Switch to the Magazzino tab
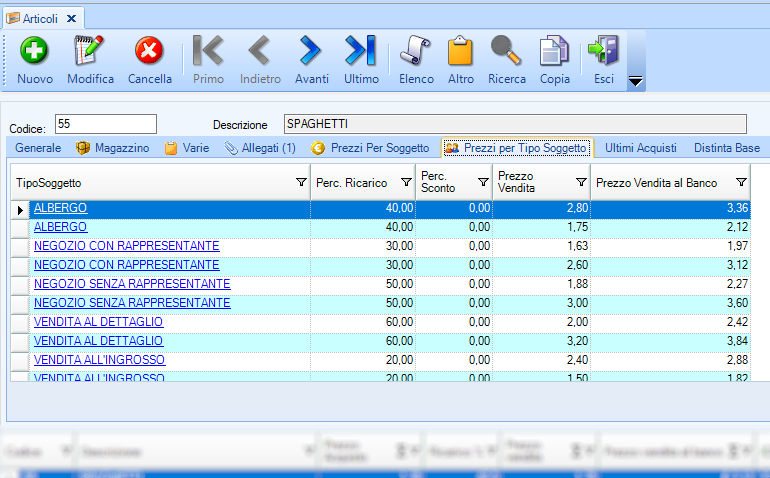The height and width of the screenshot is (478, 770). 113,148
